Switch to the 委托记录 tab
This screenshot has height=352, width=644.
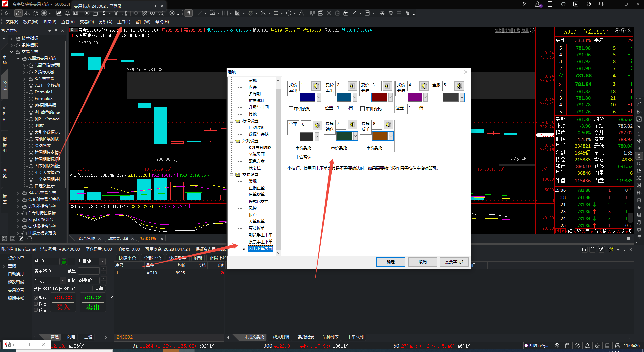(x=306, y=337)
